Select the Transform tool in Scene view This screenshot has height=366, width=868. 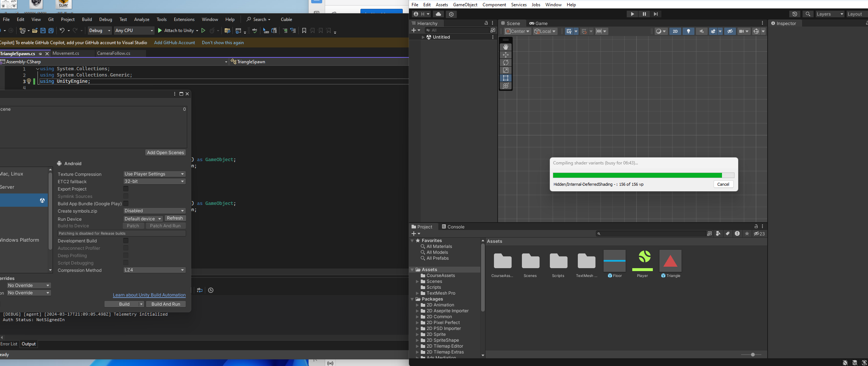(506, 86)
